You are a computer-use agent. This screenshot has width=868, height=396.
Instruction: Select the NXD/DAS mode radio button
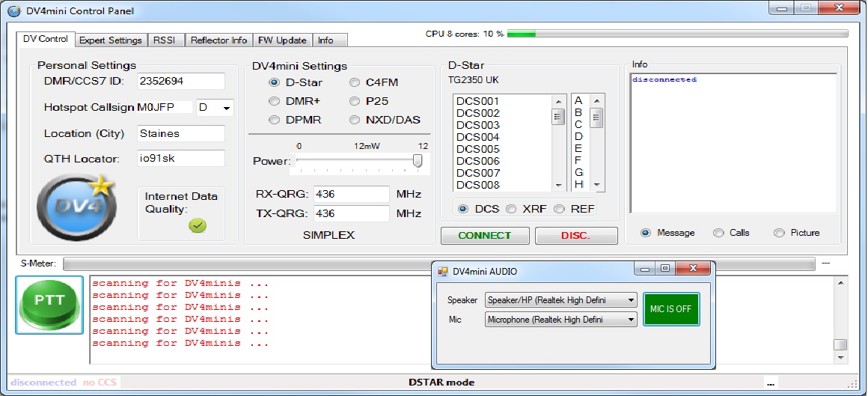point(355,121)
